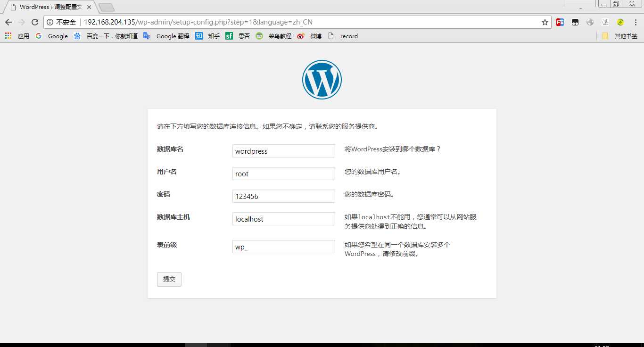Open the 微博 bookmark
This screenshot has width=644, height=347.
click(x=309, y=36)
